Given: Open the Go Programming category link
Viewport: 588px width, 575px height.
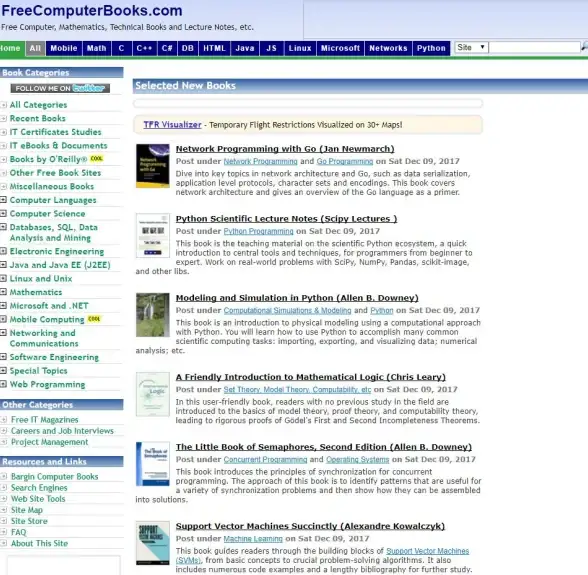Looking at the screenshot, I should tap(345, 161).
